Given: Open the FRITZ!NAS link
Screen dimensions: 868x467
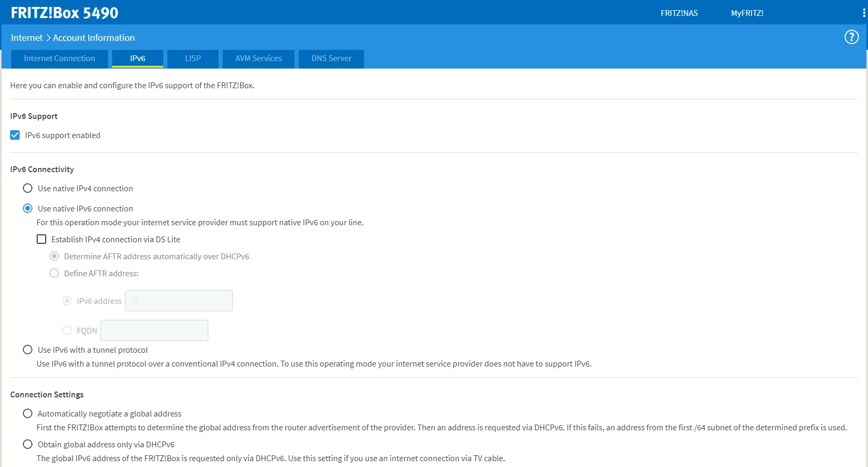Looking at the screenshot, I should pos(679,13).
